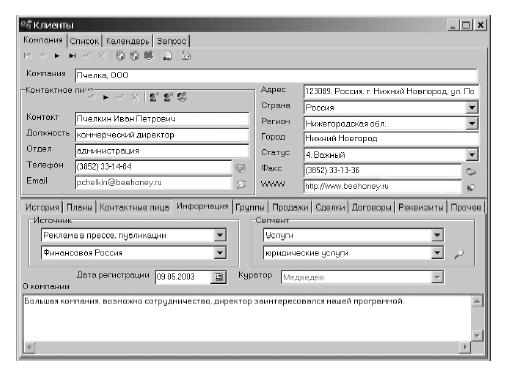Click the Должность field
Image resolution: width=505 pixels, height=371 pixels.
click(x=162, y=135)
